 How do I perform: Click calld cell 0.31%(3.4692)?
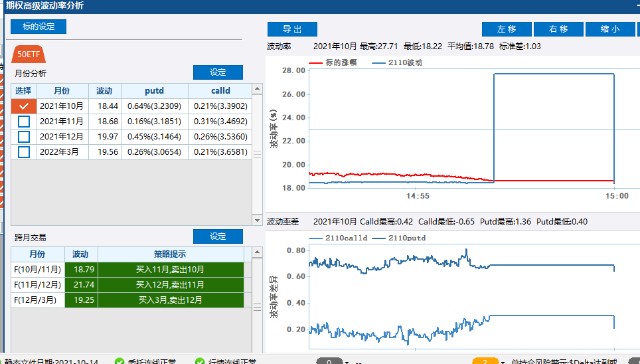click(x=220, y=122)
